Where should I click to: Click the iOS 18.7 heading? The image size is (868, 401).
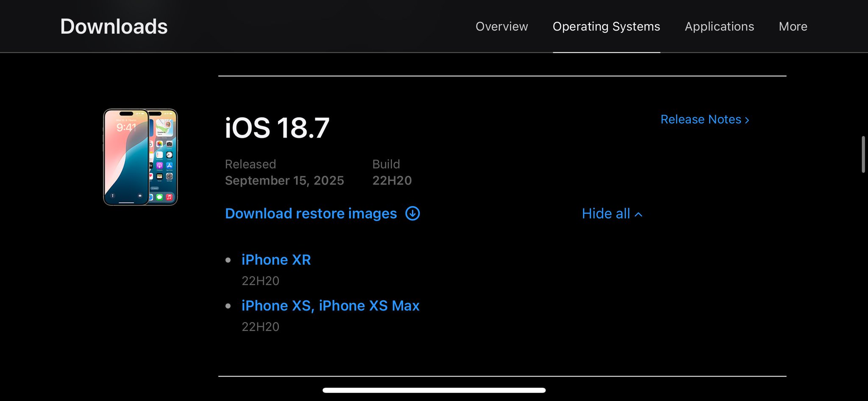click(277, 128)
